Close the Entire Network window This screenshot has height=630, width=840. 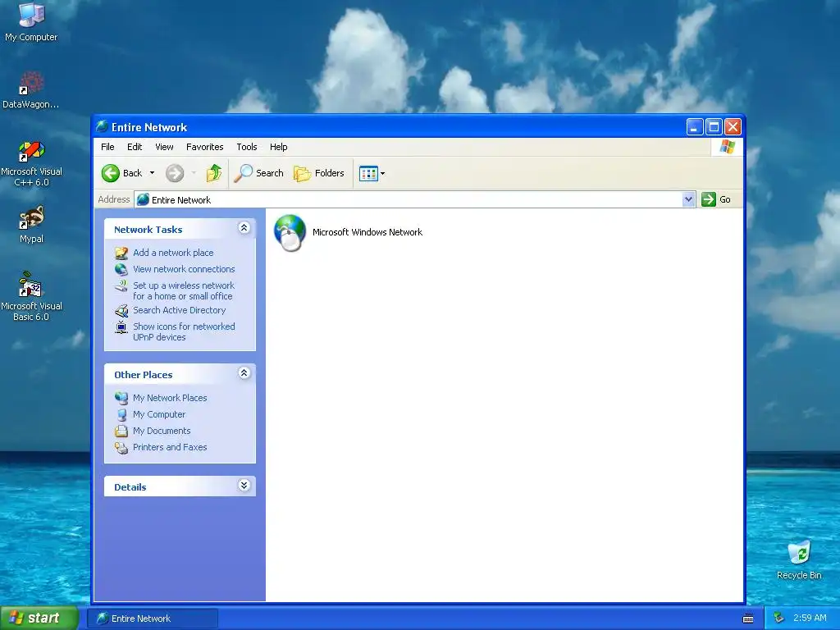pyautogui.click(x=733, y=127)
